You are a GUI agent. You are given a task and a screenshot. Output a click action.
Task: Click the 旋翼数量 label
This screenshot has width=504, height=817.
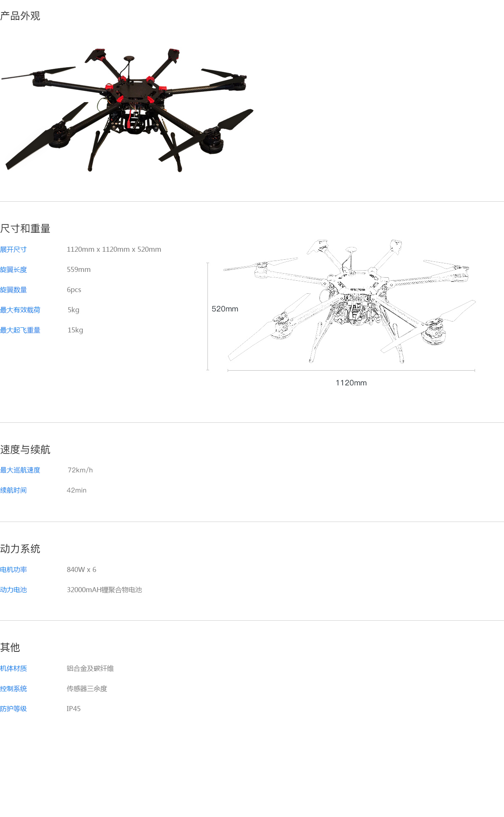(x=13, y=290)
